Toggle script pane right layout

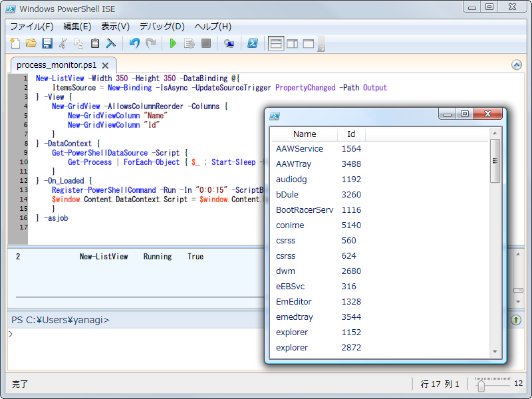(x=292, y=44)
